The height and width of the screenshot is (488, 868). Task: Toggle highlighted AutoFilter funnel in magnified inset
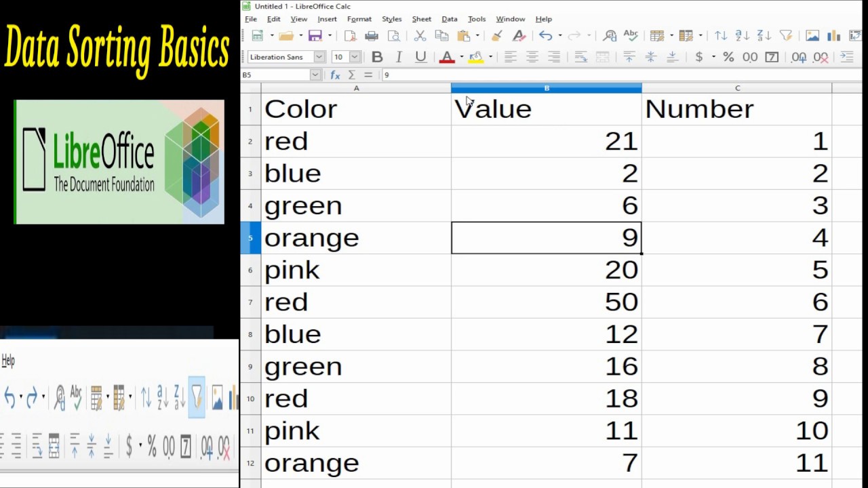(197, 397)
